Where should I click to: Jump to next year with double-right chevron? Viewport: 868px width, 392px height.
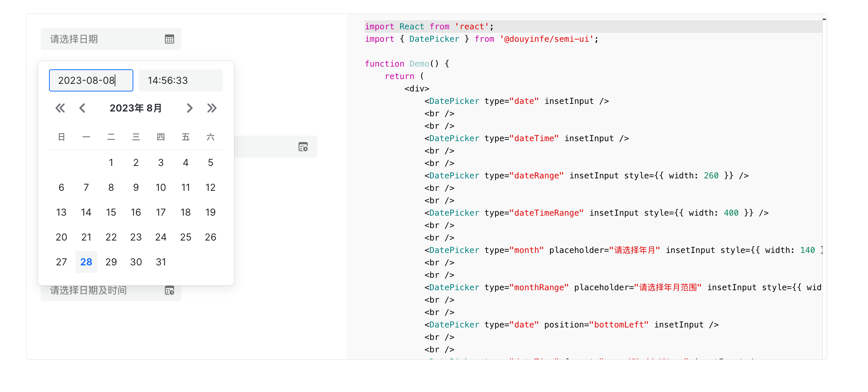tap(212, 108)
